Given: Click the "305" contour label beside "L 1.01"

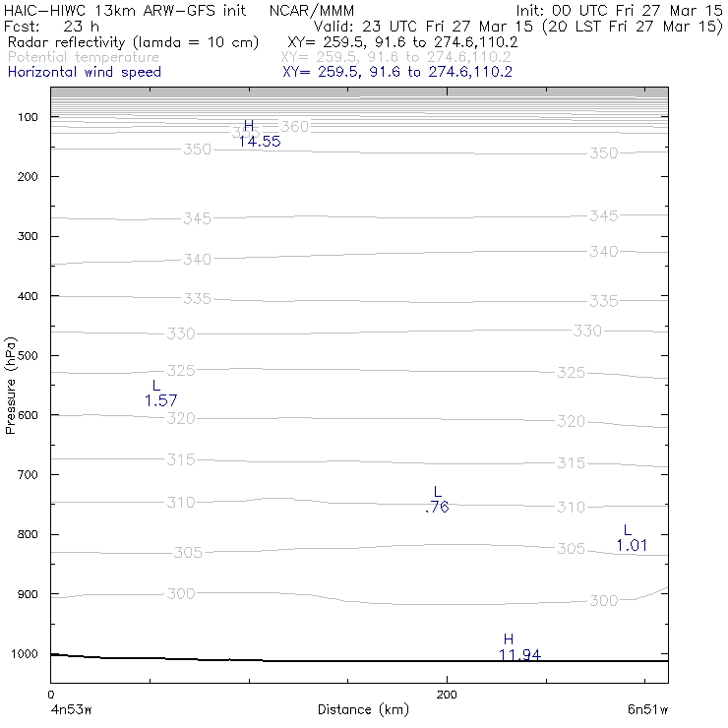Looking at the screenshot, I should pyautogui.click(x=571, y=548).
